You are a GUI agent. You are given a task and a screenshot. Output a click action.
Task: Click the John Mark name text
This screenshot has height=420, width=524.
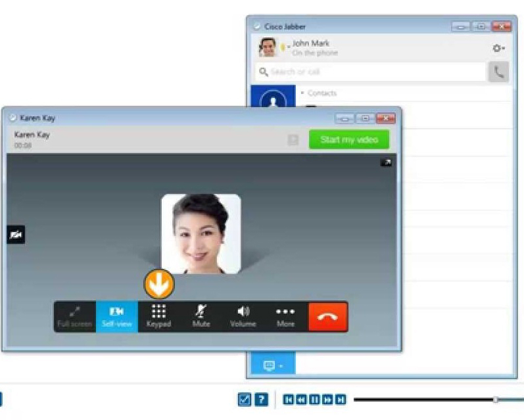310,43
